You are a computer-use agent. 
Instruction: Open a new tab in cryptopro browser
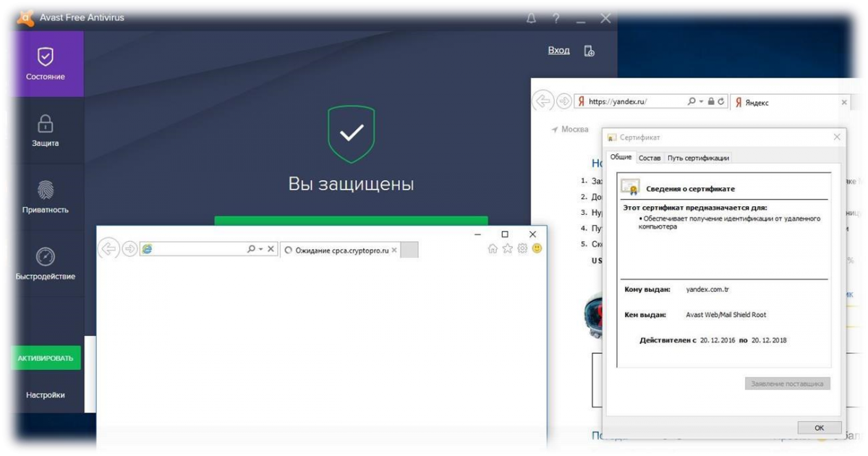409,250
